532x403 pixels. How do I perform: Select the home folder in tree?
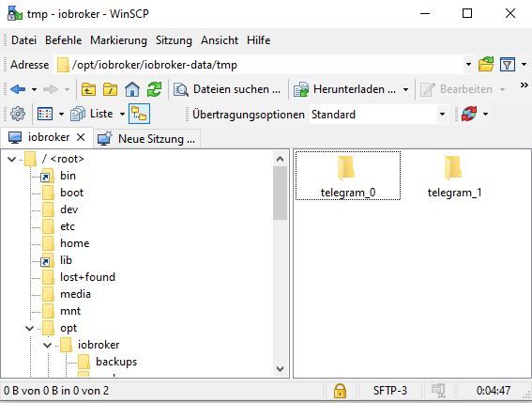[x=67, y=243]
